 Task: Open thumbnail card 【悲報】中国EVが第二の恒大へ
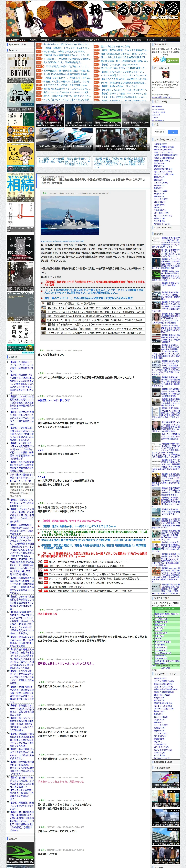pyautogui.click(x=64, y=139)
